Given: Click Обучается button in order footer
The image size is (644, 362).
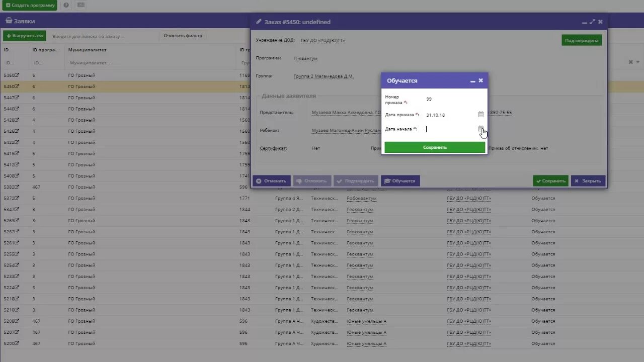Looking at the screenshot, I should click(x=400, y=181).
